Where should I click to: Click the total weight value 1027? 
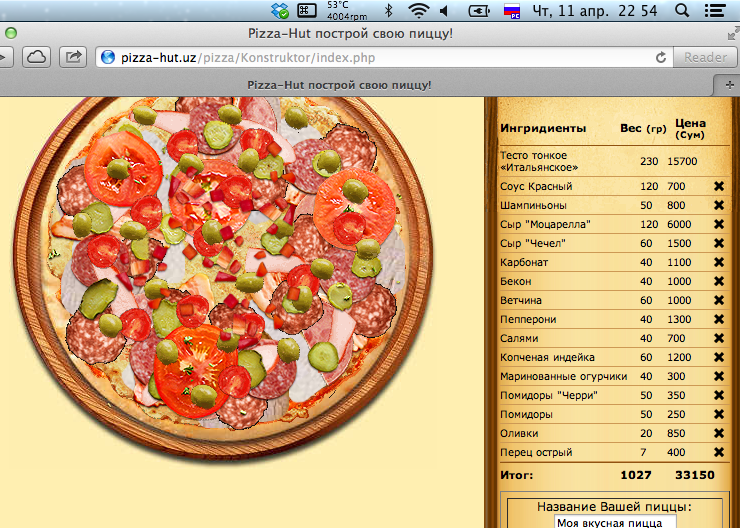pyautogui.click(x=636, y=475)
